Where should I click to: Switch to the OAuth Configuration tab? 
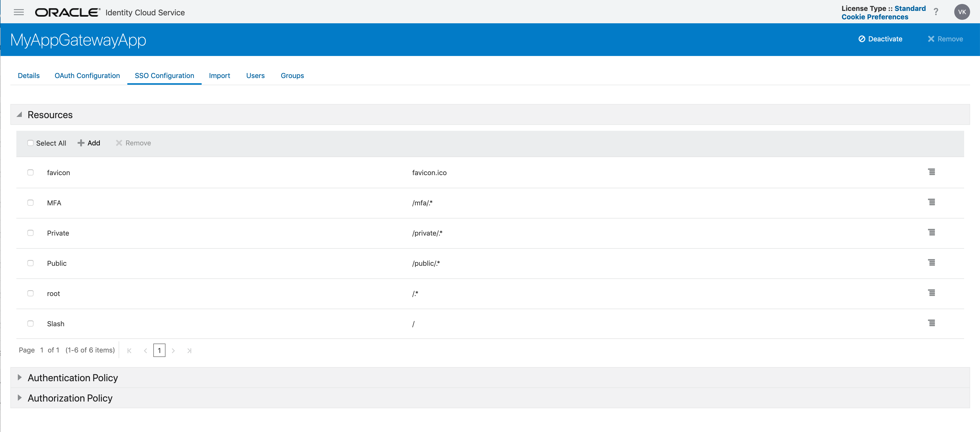click(x=87, y=76)
